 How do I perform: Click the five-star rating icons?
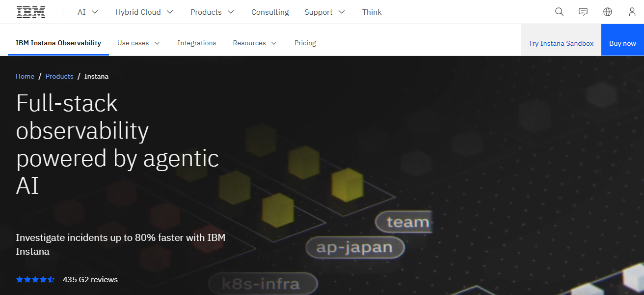tap(35, 280)
